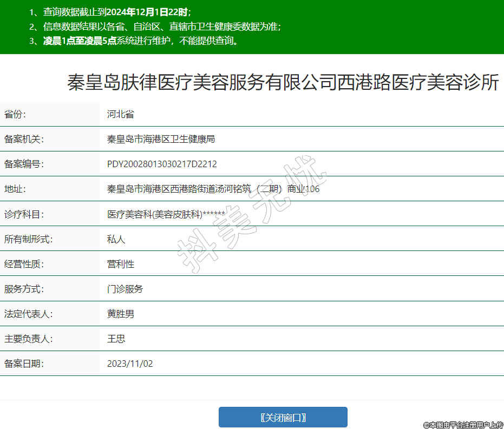
Task: Click the main person in charge 王忠
Action: click(116, 339)
